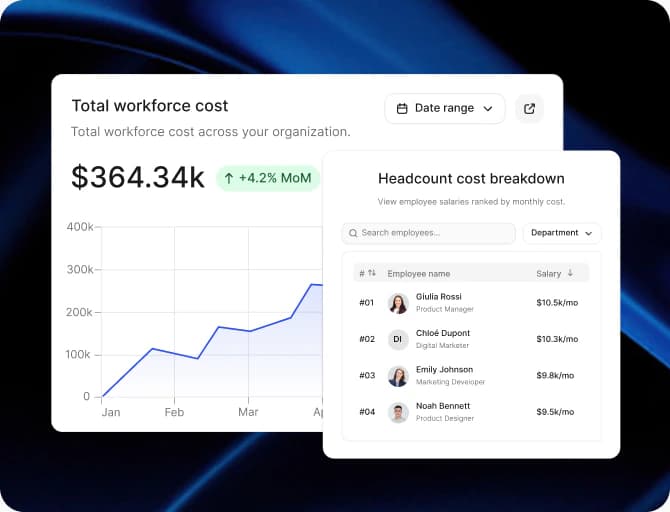
Task: Sort by rank number column arrows
Action: click(x=372, y=273)
